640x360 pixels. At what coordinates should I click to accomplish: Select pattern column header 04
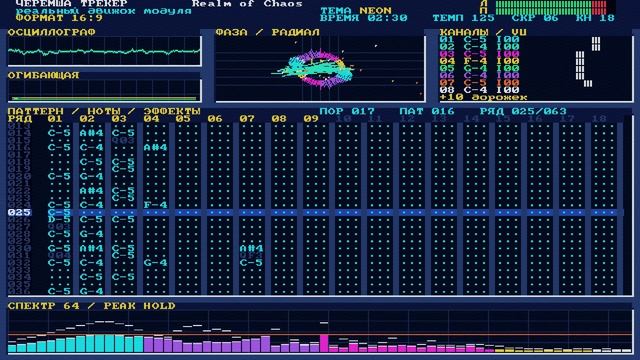[x=151, y=118]
